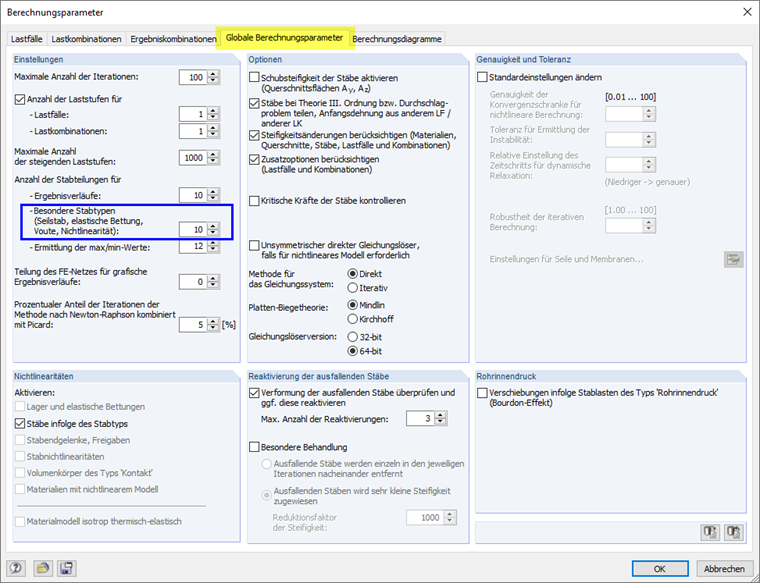Screen dimensions: 760x583
Task: Adjust Maximale Anzahl steigenden Laststufen spinner
Action: point(213,158)
